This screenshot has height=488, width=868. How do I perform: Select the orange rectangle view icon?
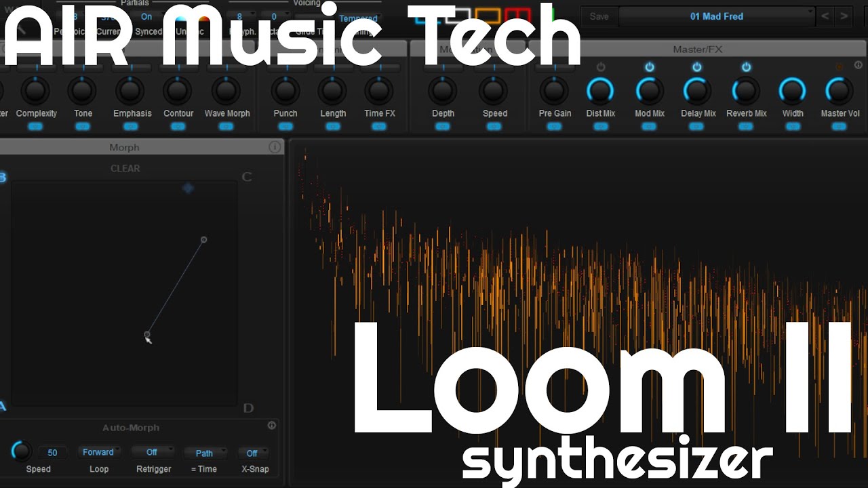pyautogui.click(x=488, y=16)
